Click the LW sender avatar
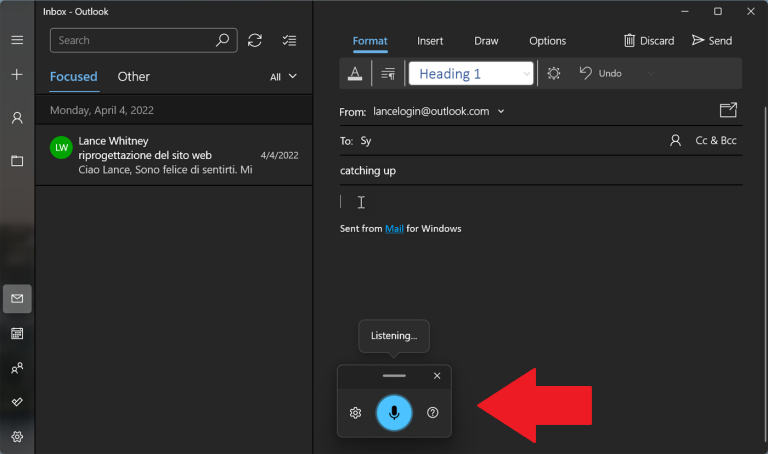 point(61,147)
